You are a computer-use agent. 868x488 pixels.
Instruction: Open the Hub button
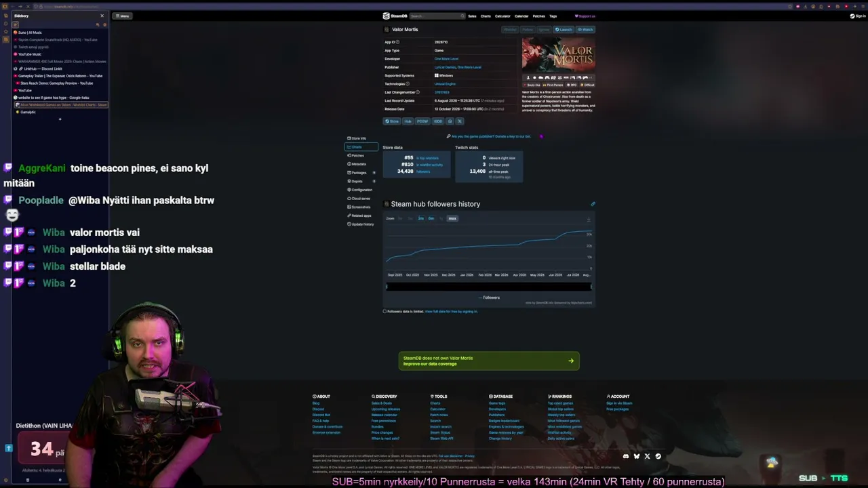pos(408,121)
